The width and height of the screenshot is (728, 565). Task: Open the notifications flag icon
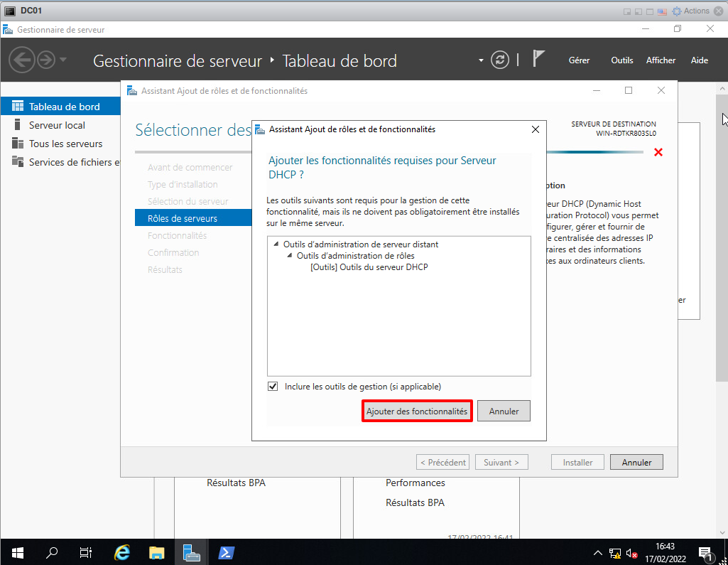(538, 60)
